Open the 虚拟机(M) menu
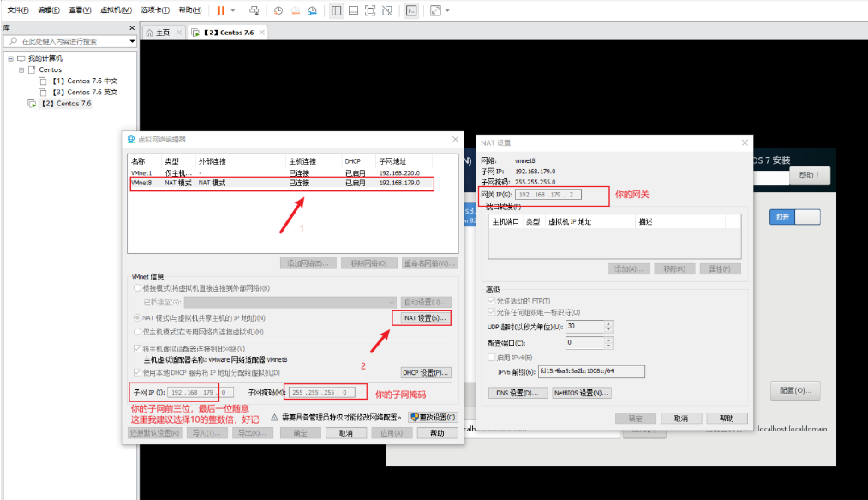This screenshot has height=500, width=868. pos(116,10)
